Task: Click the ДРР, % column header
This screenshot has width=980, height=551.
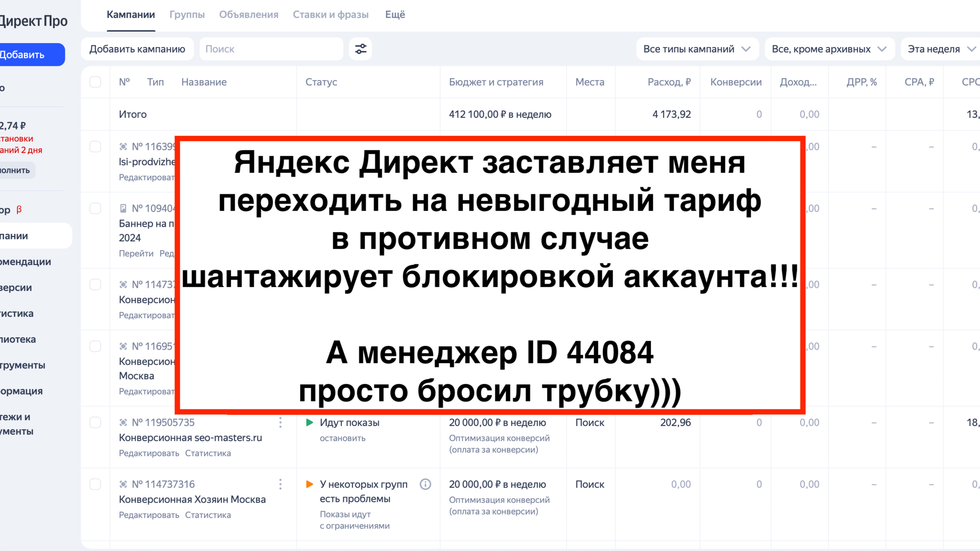Action: coord(862,82)
